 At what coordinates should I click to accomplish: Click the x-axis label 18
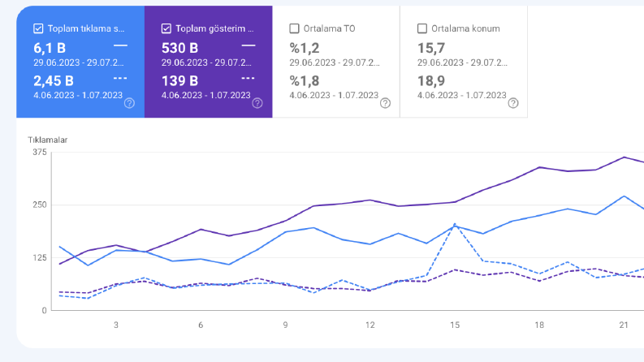pyautogui.click(x=539, y=325)
